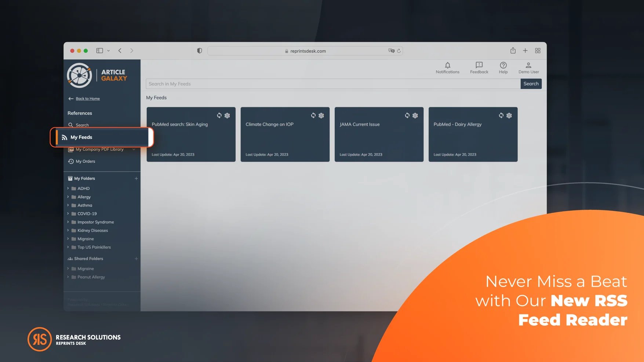644x362 pixels.
Task: Open the JAMA Current Issue feed card
Action: coord(379,134)
